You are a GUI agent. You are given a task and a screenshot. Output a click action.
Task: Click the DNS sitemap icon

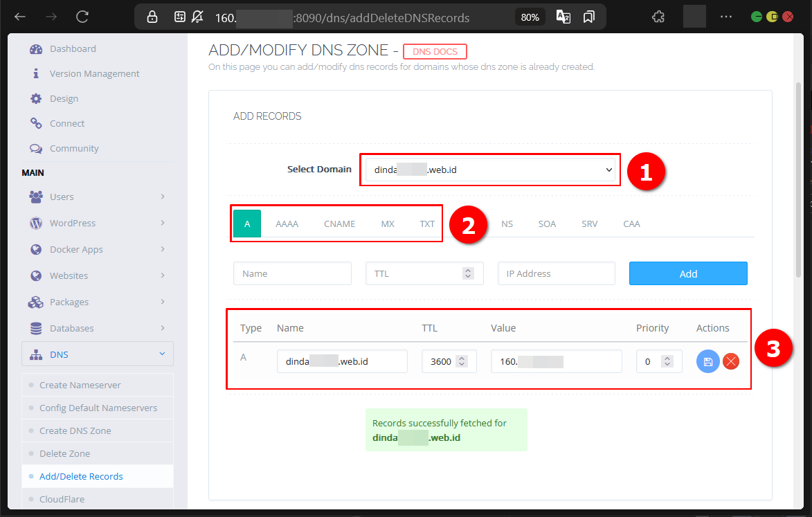(x=36, y=354)
